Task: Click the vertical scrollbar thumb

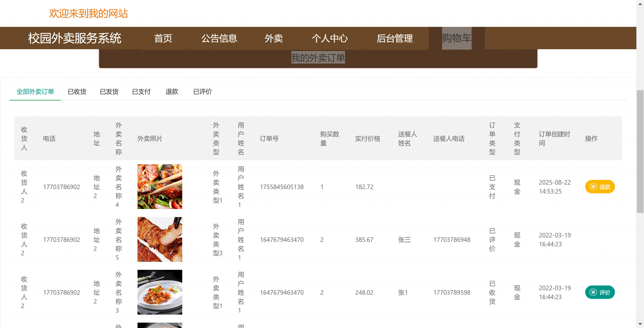Action: click(x=640, y=151)
